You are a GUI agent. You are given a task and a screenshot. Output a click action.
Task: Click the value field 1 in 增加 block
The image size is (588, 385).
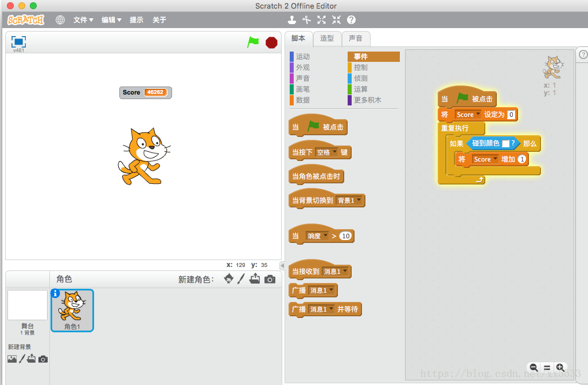(x=522, y=159)
